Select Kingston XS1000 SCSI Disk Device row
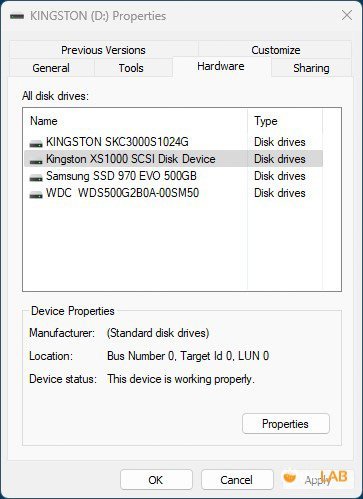Viewport: 363px width, 499px height. [x=173, y=159]
